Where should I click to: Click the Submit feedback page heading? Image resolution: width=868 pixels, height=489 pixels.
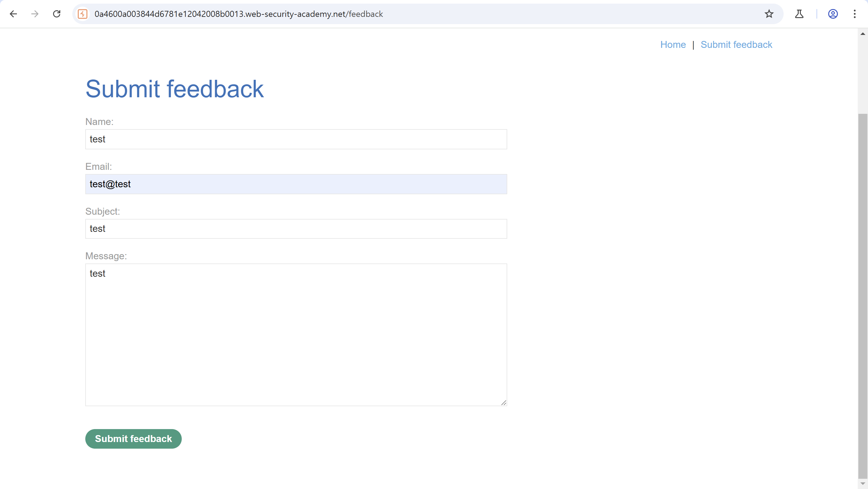pyautogui.click(x=175, y=89)
